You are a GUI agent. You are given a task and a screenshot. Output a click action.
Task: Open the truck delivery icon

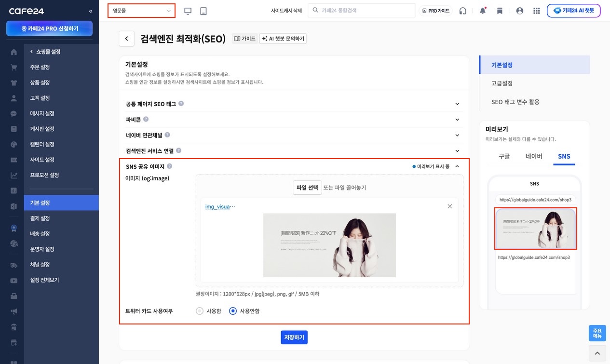tap(14, 265)
